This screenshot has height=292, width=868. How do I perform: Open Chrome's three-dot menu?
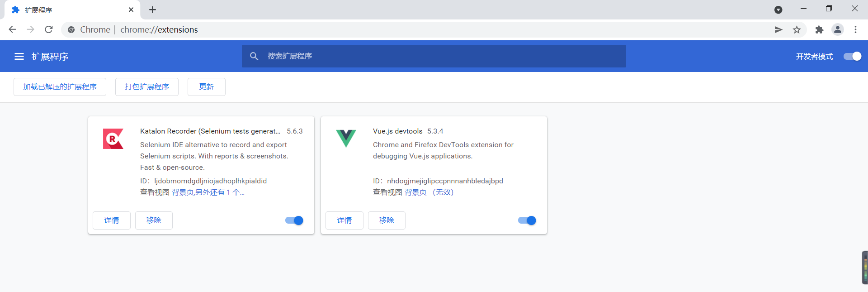pos(855,29)
